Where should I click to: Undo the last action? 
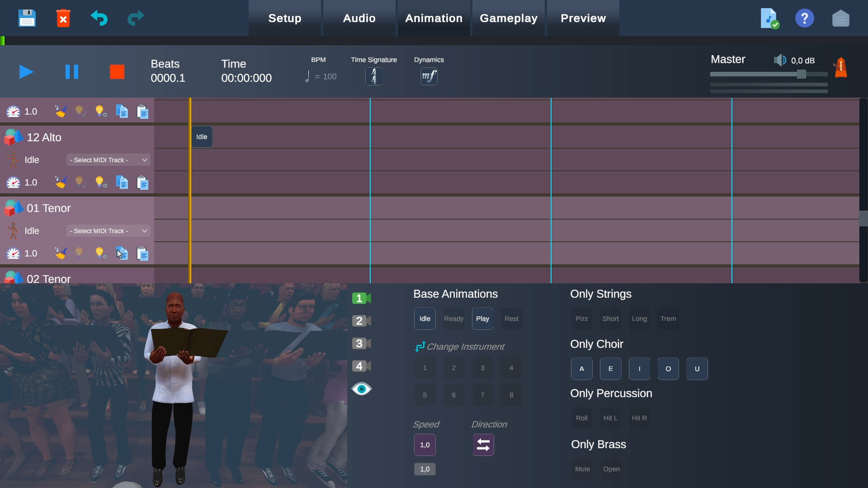(99, 18)
